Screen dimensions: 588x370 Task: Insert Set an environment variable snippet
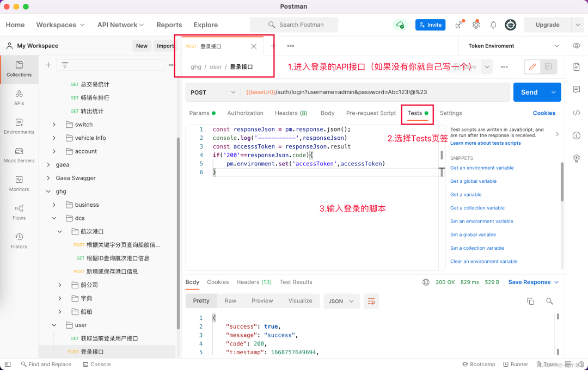tap(481, 221)
